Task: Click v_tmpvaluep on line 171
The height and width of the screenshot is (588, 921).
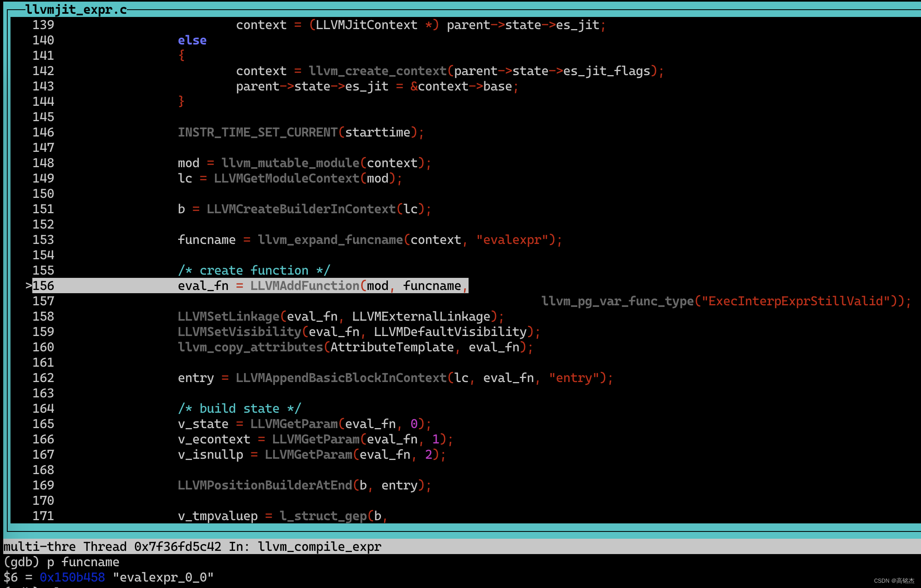Action: click(x=218, y=516)
